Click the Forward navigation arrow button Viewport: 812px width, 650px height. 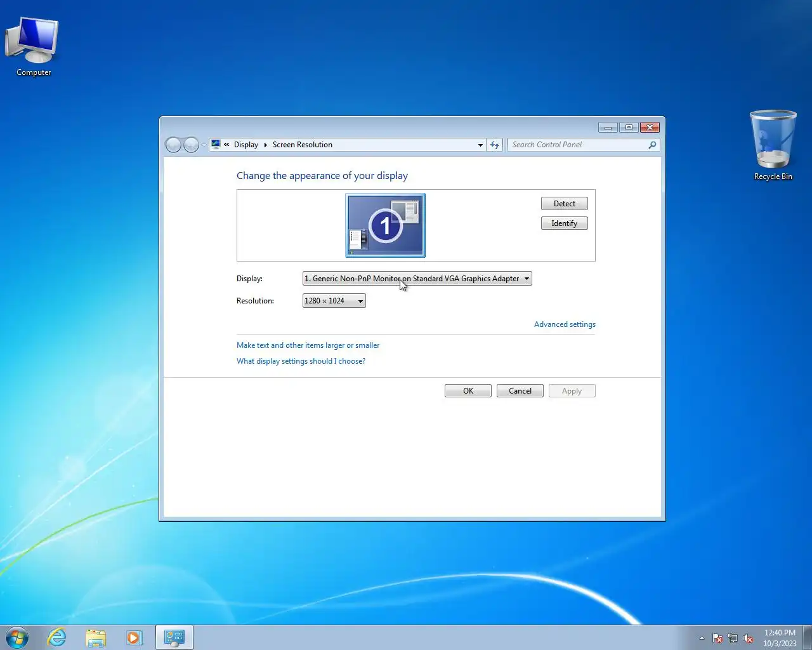191,145
